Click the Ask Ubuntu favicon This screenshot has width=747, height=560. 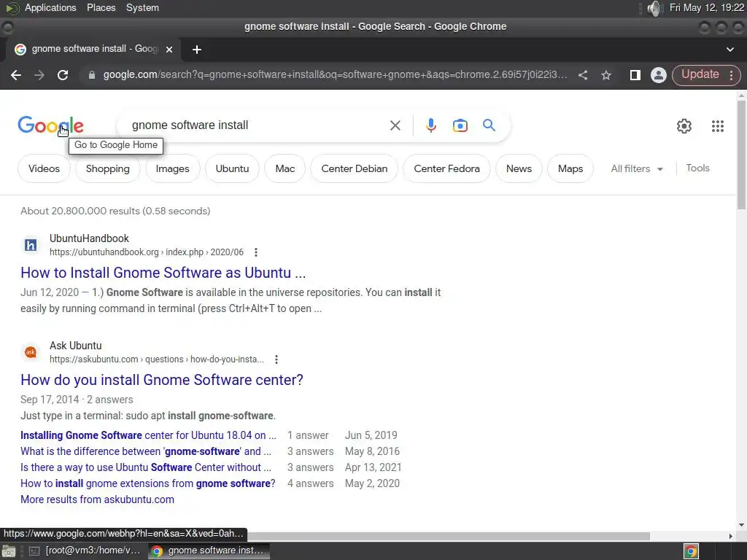[x=31, y=352]
